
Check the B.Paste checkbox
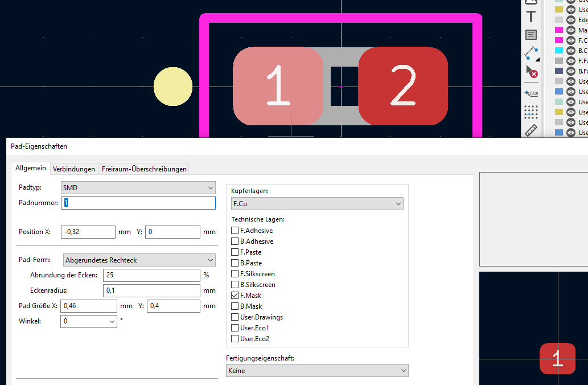pos(235,263)
